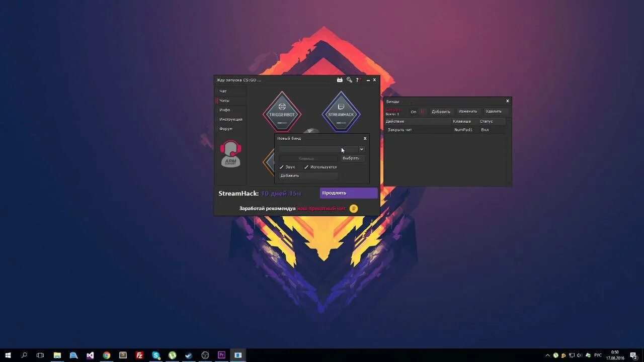Click the Изменить button in Бинды window
Viewport: 644px width, 362px height.
pos(468,112)
